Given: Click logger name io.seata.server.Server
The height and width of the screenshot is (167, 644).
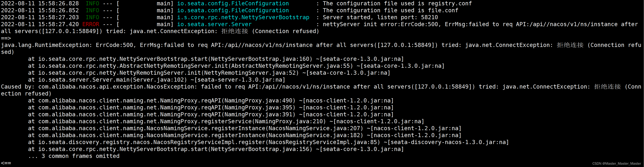Looking at the screenshot, I should click(x=214, y=24).
